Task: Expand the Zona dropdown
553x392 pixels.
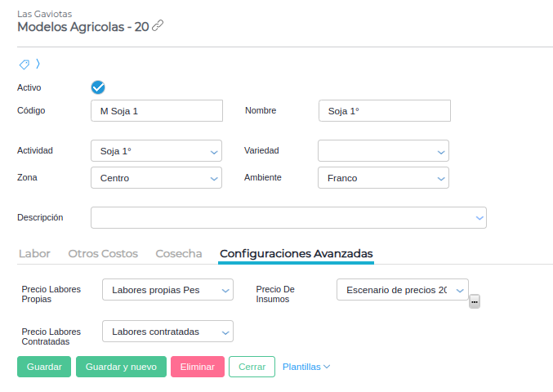Action: [x=156, y=178]
